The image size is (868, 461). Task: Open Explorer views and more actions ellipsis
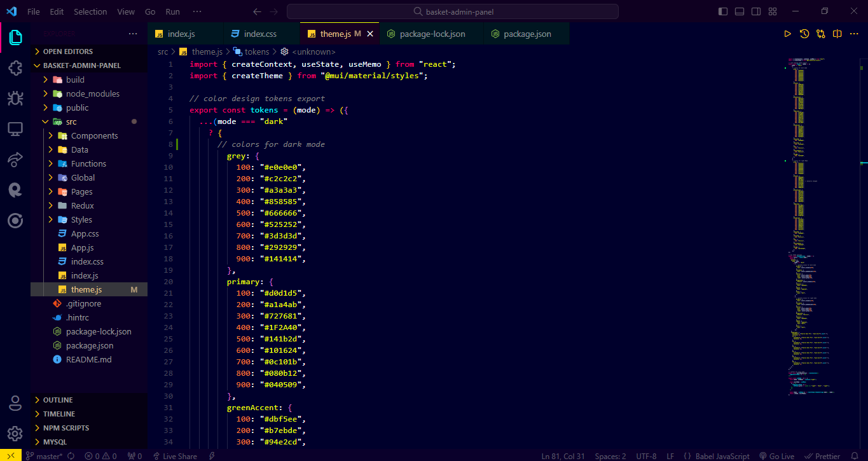click(x=132, y=34)
